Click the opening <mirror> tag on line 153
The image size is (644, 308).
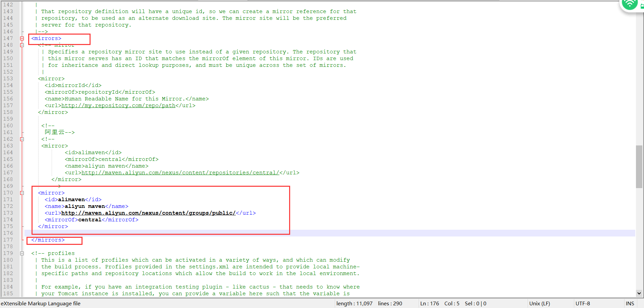51,79
